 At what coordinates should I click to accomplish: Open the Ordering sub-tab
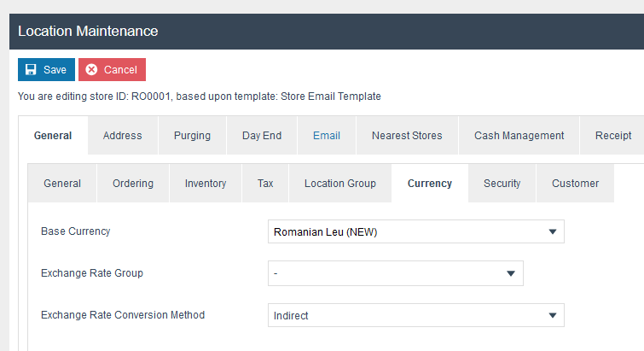(133, 184)
